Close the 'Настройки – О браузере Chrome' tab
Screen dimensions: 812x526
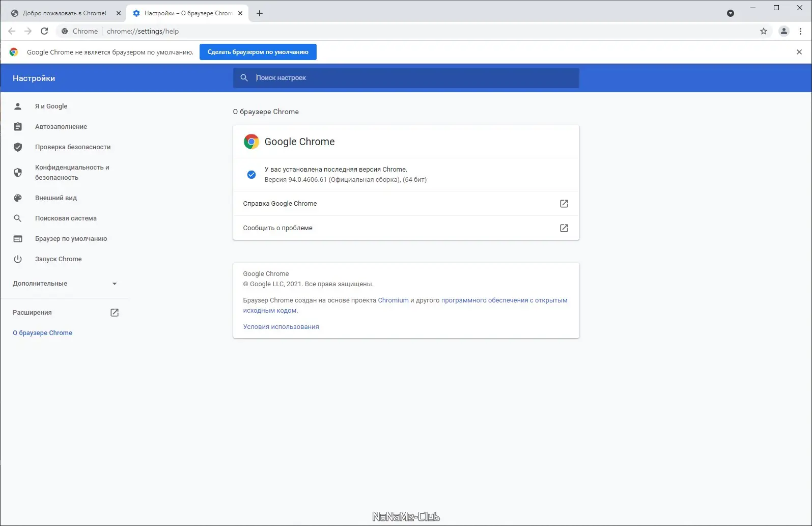[240, 13]
